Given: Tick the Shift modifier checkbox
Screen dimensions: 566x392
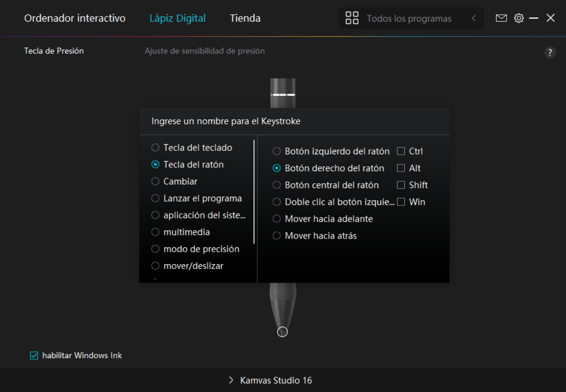Looking at the screenshot, I should [401, 185].
